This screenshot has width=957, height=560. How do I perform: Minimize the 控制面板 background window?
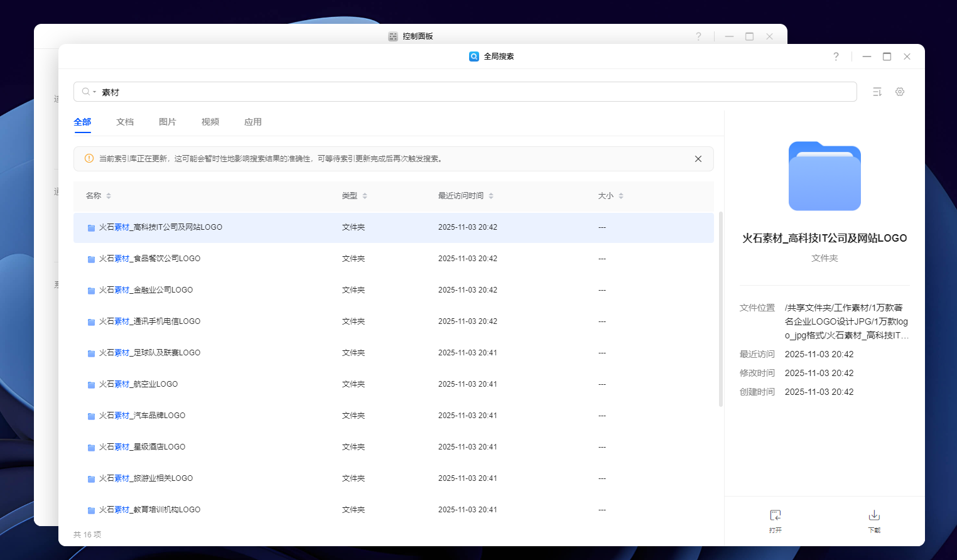729,36
